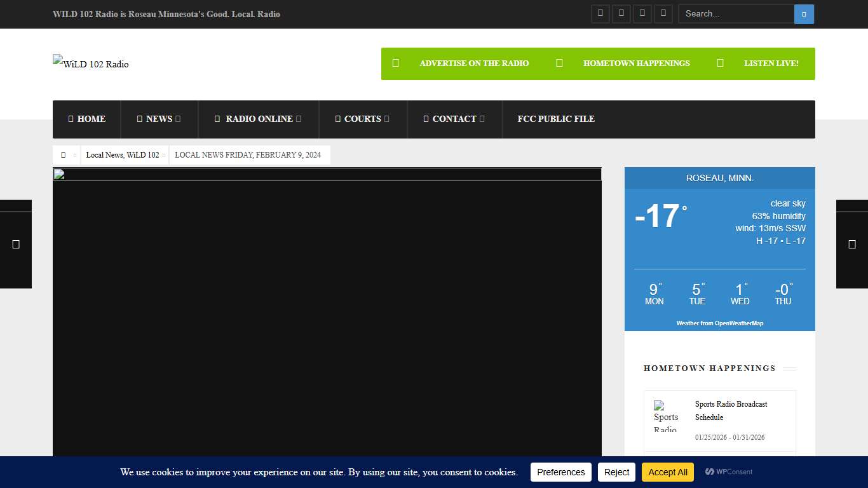Click the blue search submit button
Image resolution: width=868 pixels, height=488 pixels.
(x=804, y=14)
